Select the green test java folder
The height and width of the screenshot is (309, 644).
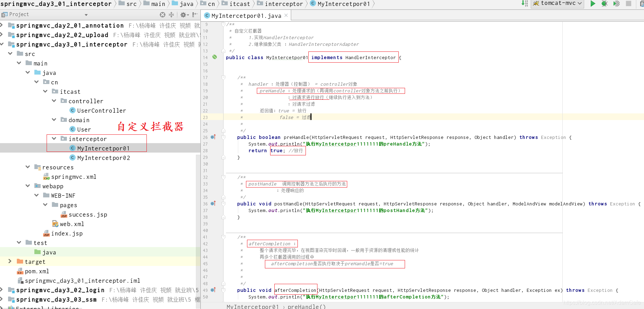point(45,252)
